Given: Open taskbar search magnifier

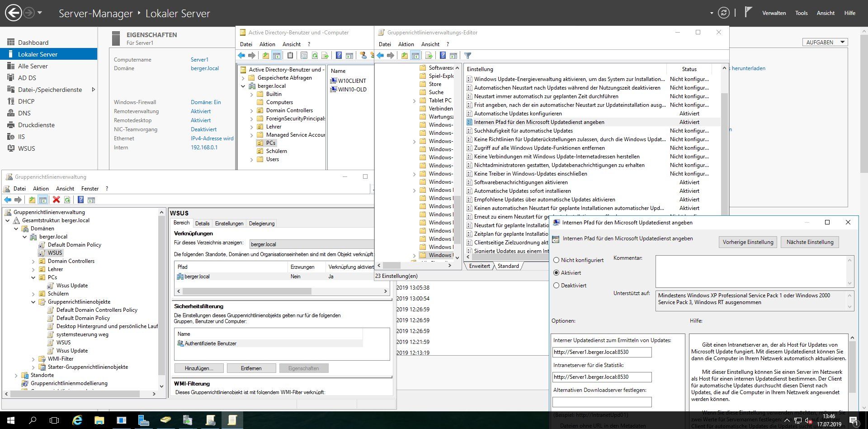Looking at the screenshot, I should 33,420.
